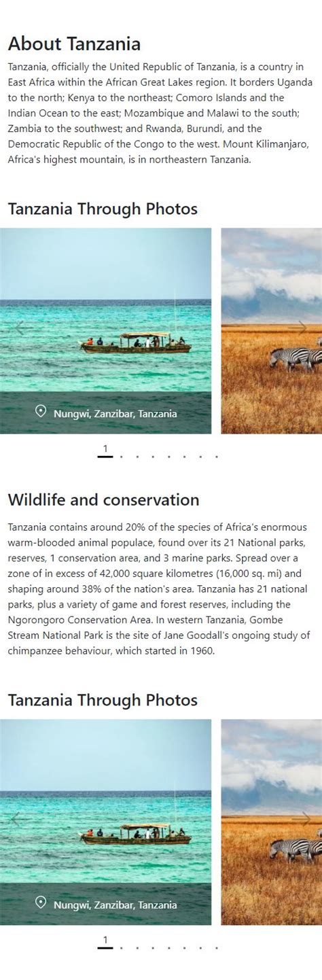
Task: Click Nungwi, Zanzibar, Tanzania caption in first carousel
Action: coord(115,413)
